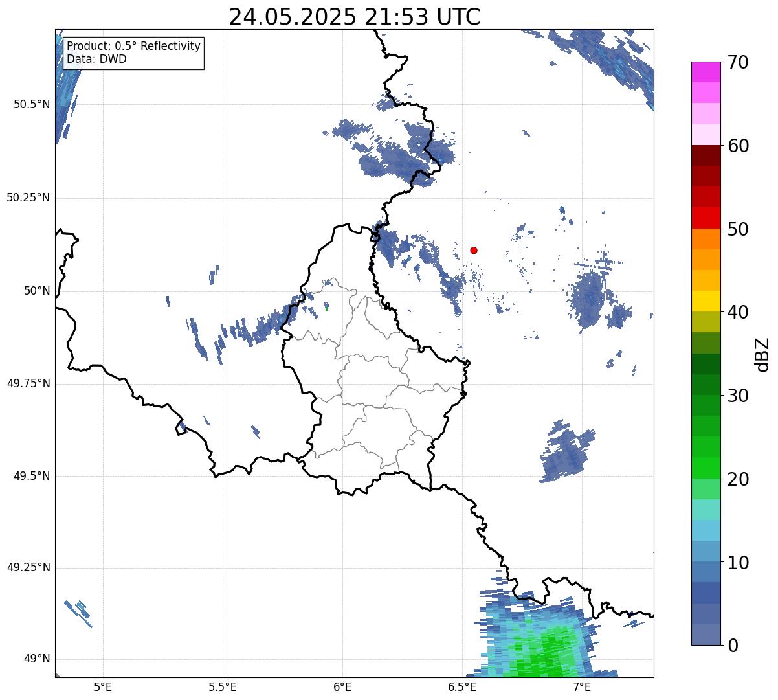Pick the magenta swatch at top of colorbar

(706, 72)
